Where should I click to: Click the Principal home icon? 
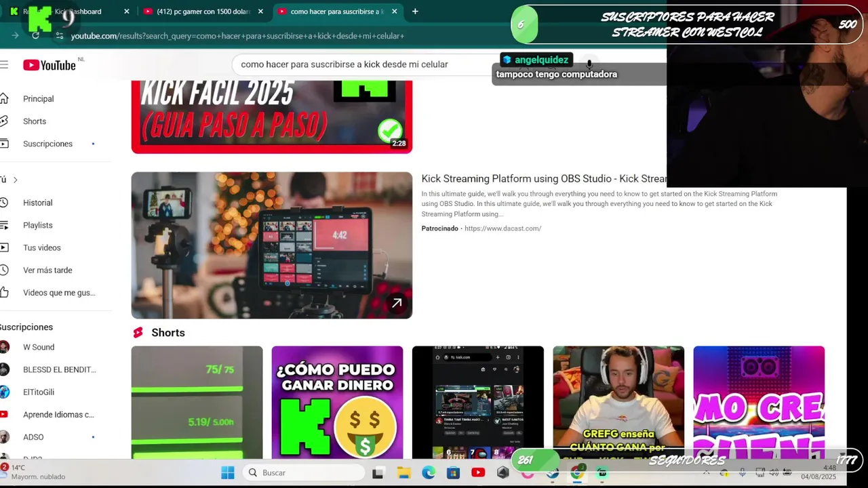pyautogui.click(x=4, y=99)
